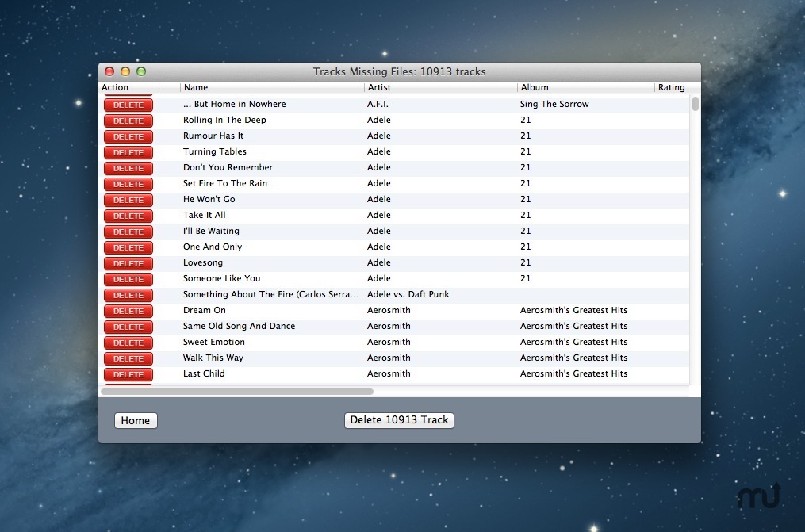Click the Rating column header
Viewport: 805px width, 532px height.
pos(671,87)
